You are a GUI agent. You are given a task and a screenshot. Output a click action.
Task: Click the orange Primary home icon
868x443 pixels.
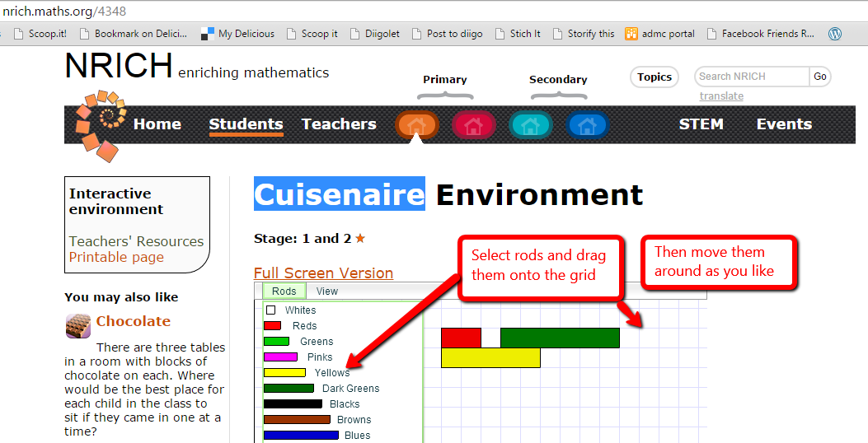417,125
